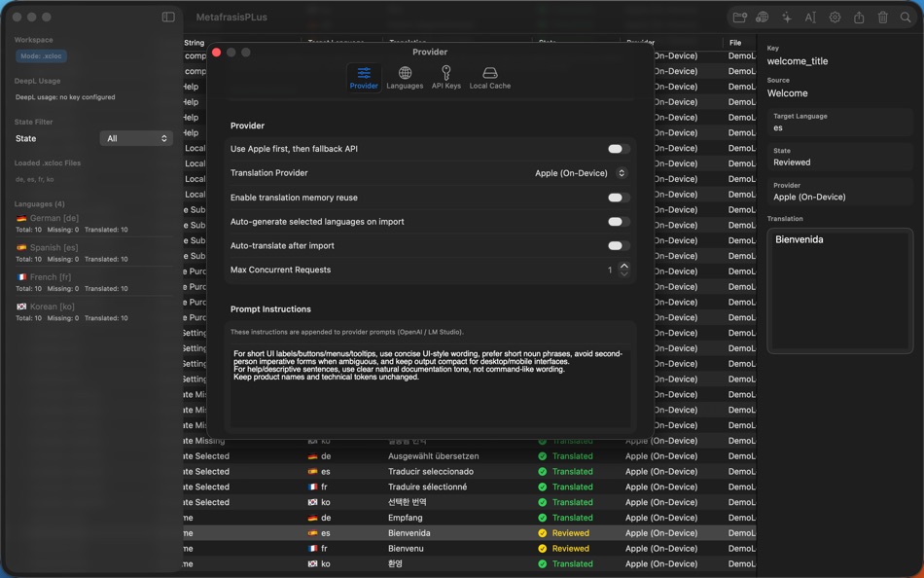Image resolution: width=924 pixels, height=578 pixels.
Task: Open the Local Cache tab
Action: pos(489,77)
